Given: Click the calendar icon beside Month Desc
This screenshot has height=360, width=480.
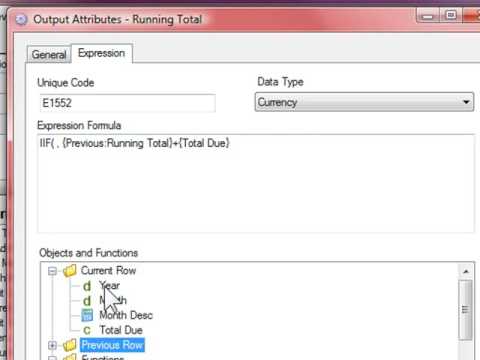Looking at the screenshot, I should pos(87,315).
